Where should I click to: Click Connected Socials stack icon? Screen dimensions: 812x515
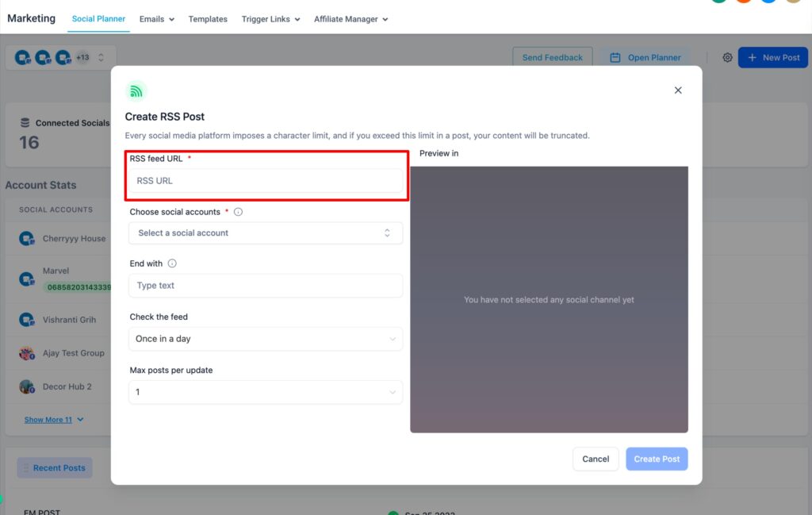25,123
